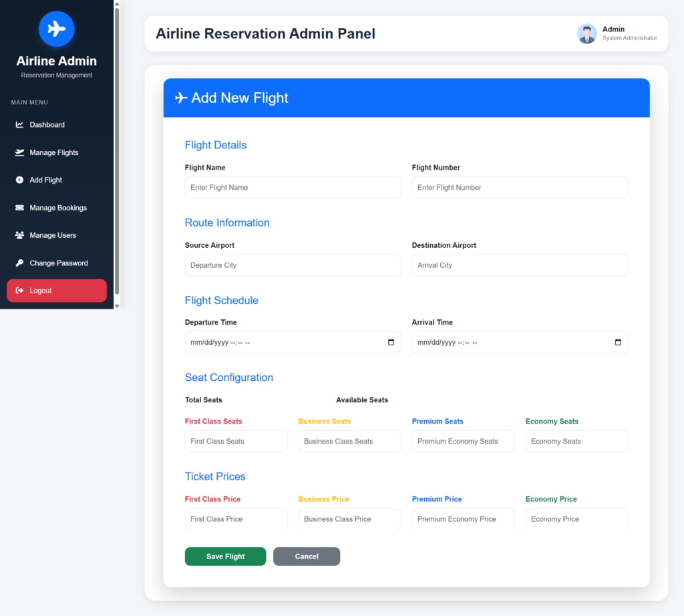
Task: Click the red First Class Seats label
Action: point(213,422)
